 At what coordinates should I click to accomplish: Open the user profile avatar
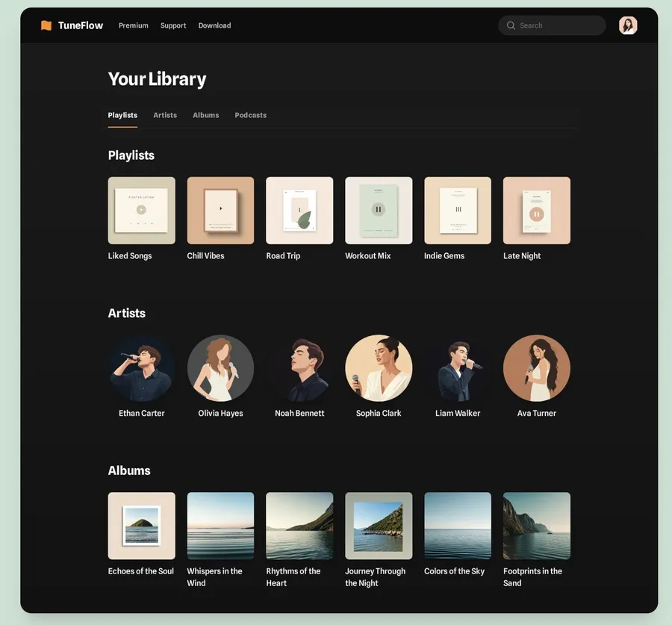pos(628,25)
